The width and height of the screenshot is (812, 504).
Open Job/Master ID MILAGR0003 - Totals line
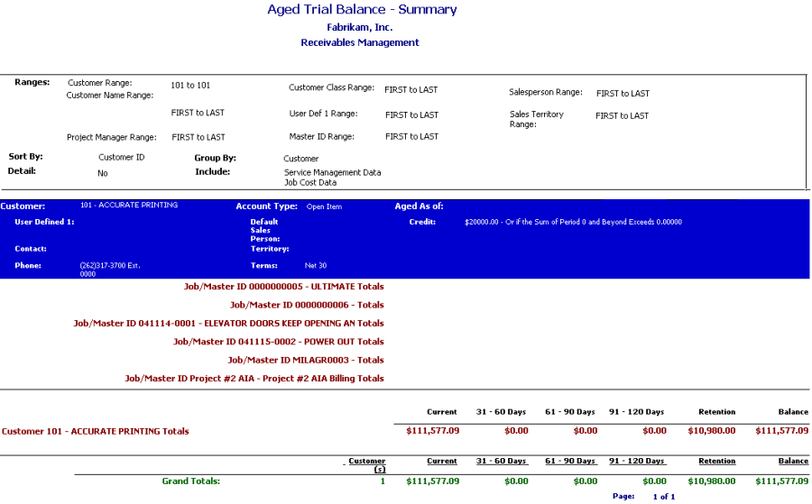pyautogui.click(x=305, y=361)
